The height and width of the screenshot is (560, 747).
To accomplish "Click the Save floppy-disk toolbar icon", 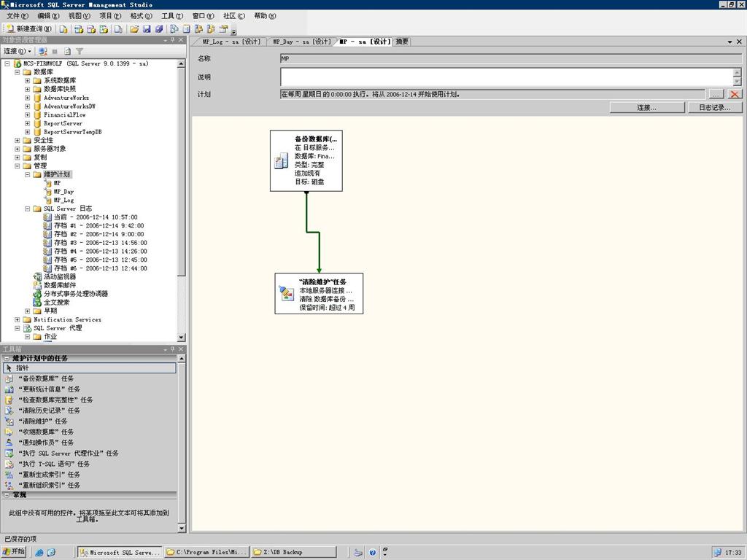I will 147,29.
